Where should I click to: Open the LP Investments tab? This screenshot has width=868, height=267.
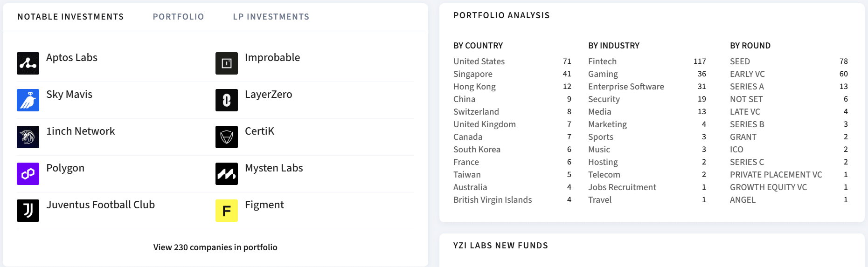pyautogui.click(x=271, y=17)
